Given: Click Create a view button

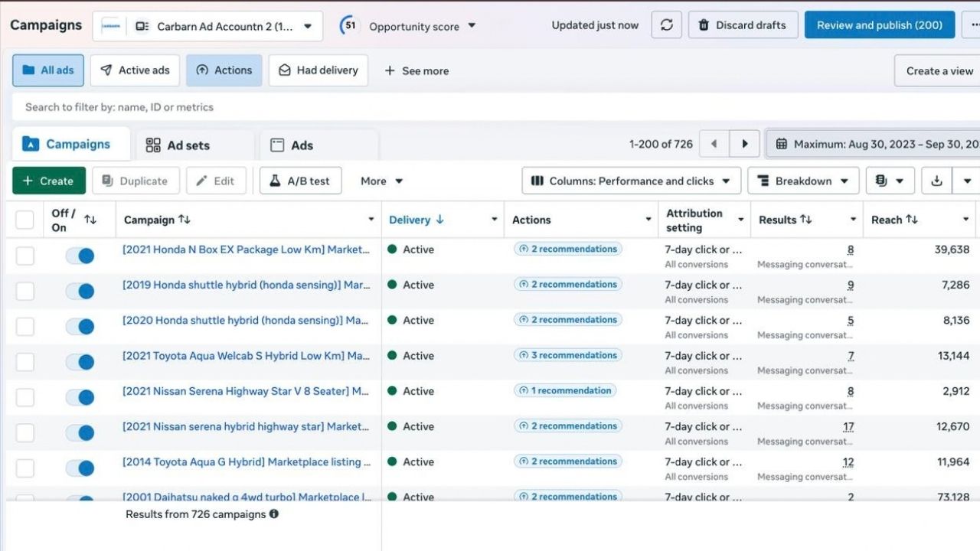Looking at the screenshot, I should click(x=938, y=70).
